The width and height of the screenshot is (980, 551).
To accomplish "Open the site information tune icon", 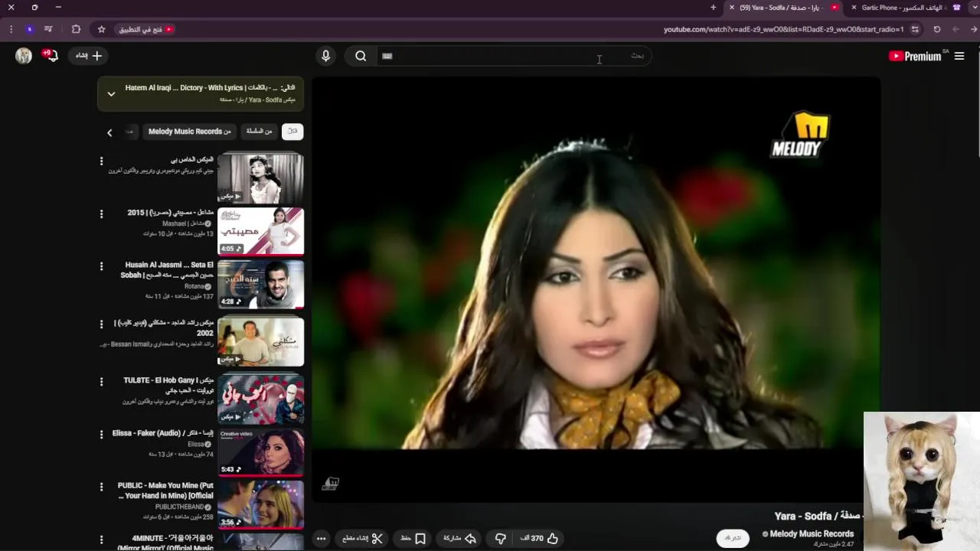I will pyautogui.click(x=915, y=29).
